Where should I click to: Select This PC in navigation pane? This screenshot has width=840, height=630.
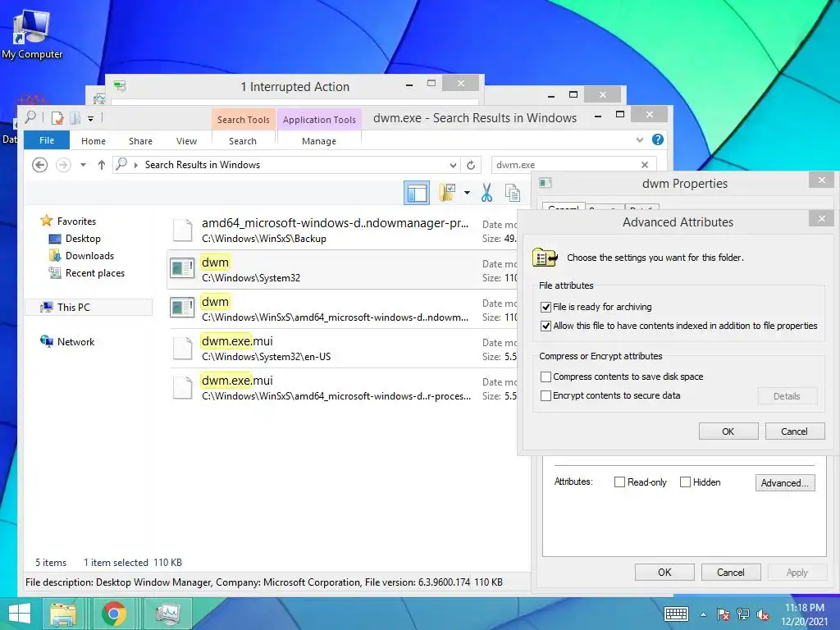[89, 307]
